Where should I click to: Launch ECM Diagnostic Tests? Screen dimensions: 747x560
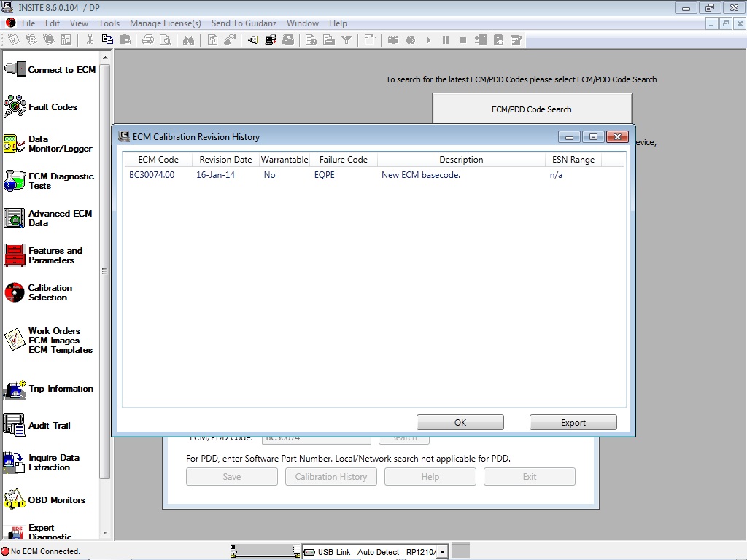coord(51,180)
